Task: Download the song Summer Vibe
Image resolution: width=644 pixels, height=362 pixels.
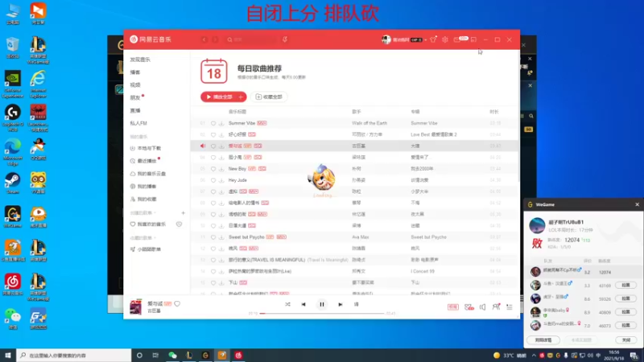Action: (221, 123)
